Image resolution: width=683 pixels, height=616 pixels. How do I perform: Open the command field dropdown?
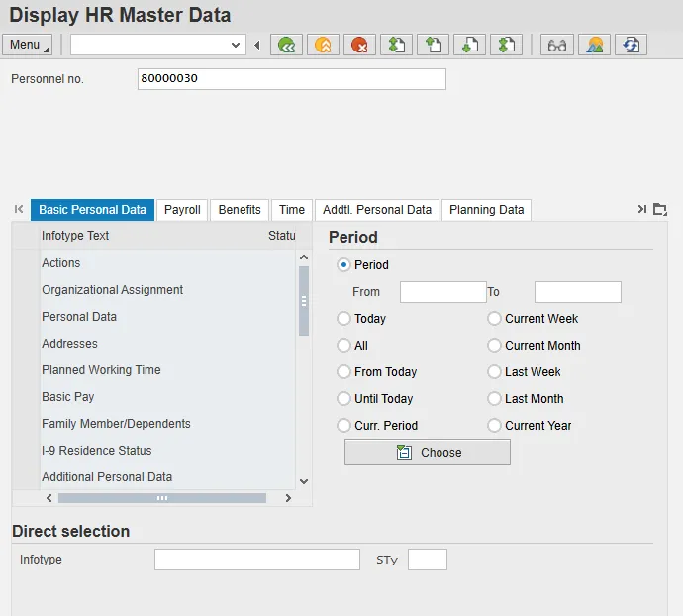click(236, 45)
